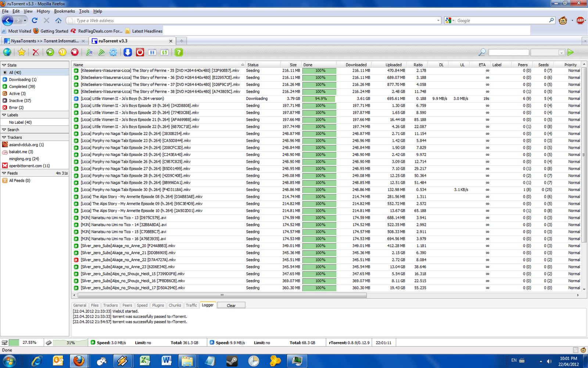588x368 pixels.
Task: Switch to NyaaTorrents browser tab
Action: coord(44,41)
